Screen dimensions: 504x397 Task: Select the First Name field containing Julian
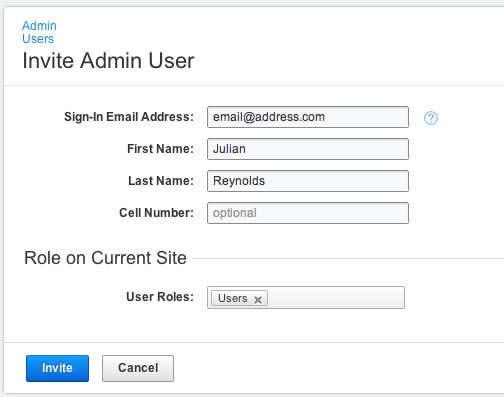(x=308, y=149)
